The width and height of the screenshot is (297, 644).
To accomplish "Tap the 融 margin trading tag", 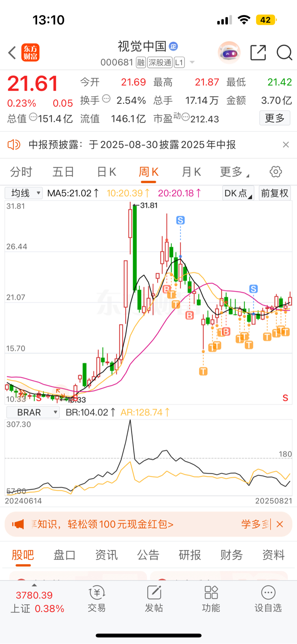I will click(141, 62).
